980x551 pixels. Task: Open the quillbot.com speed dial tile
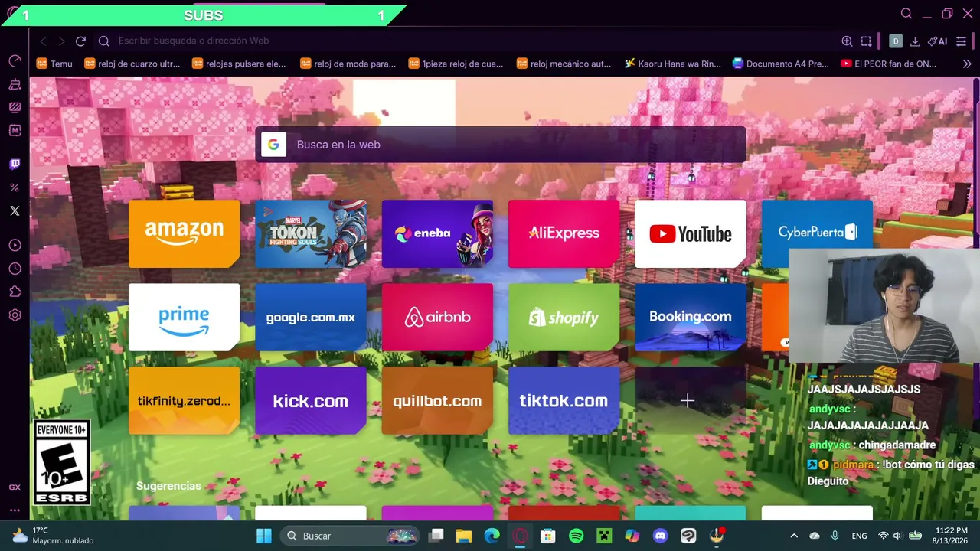pos(437,401)
